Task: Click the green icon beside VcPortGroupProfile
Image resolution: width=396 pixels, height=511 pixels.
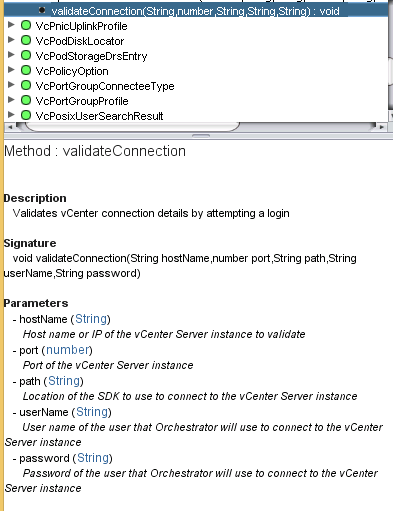Action: (x=26, y=101)
